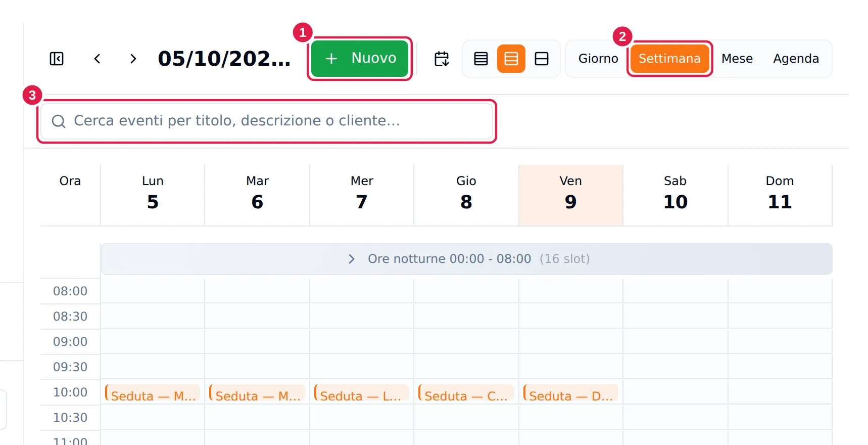The image size is (868, 445).
Task: Go to the next week arrow
Action: (x=133, y=59)
